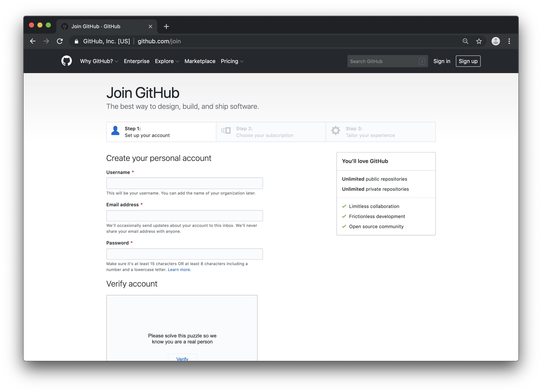Click the Learn more password link
This screenshot has width=542, height=392.
coord(179,269)
